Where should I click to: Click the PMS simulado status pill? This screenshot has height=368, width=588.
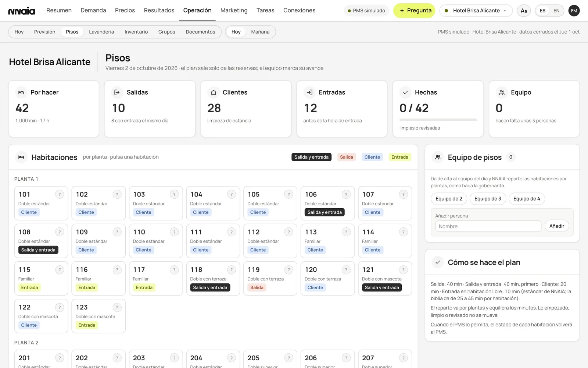click(x=366, y=11)
